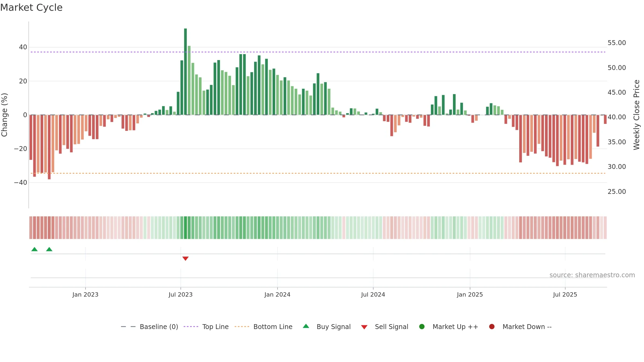Click the Bottom Line orange dotted legend marker
Viewport: 644px width, 362px height.
pos(242,327)
